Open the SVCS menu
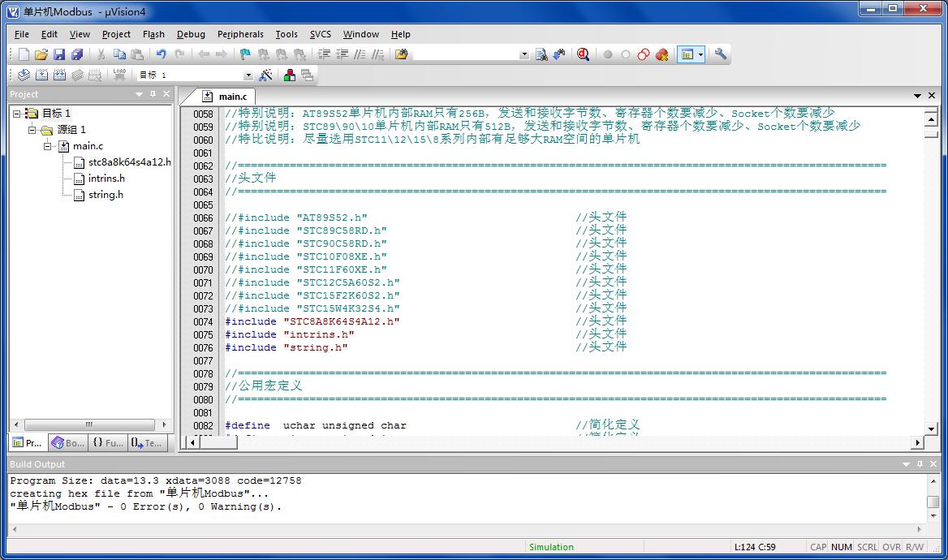Image resolution: width=948 pixels, height=560 pixels. [321, 34]
